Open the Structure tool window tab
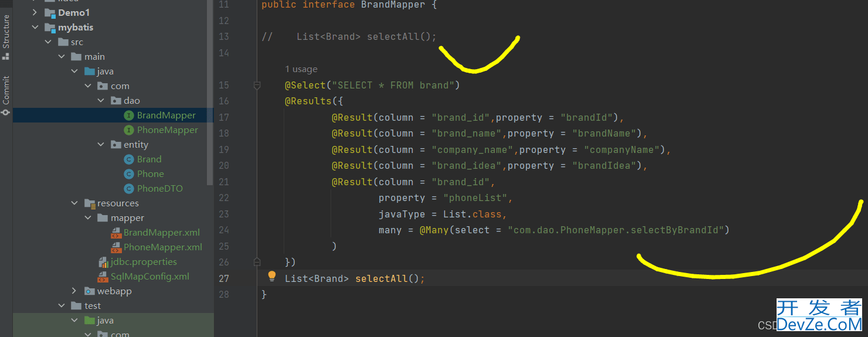Viewport: 868px width, 337px height. click(x=6, y=32)
